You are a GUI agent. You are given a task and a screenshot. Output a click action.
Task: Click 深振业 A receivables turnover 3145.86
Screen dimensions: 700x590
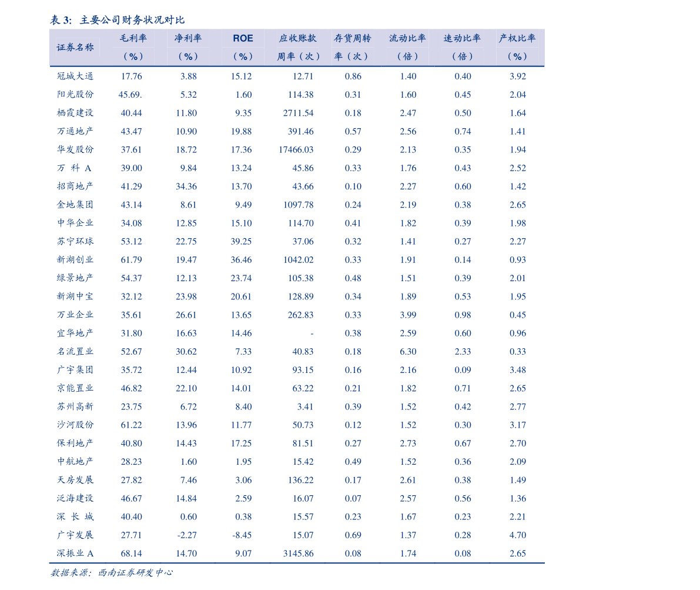point(298,554)
